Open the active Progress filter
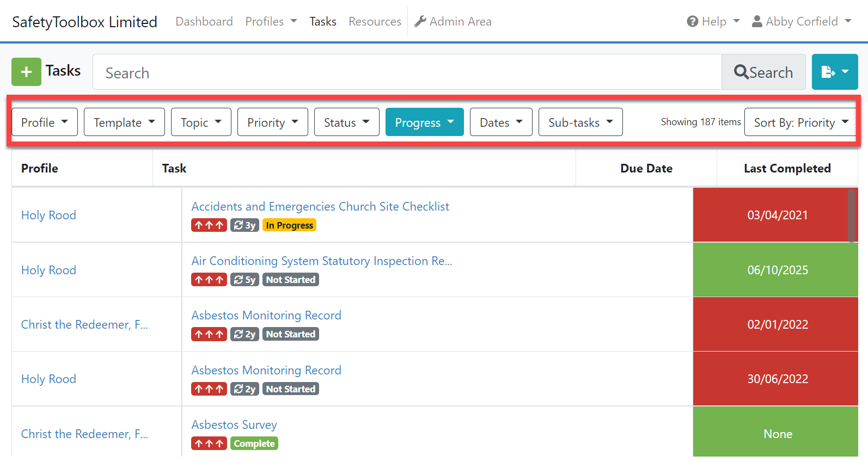This screenshot has width=868, height=462. [424, 122]
